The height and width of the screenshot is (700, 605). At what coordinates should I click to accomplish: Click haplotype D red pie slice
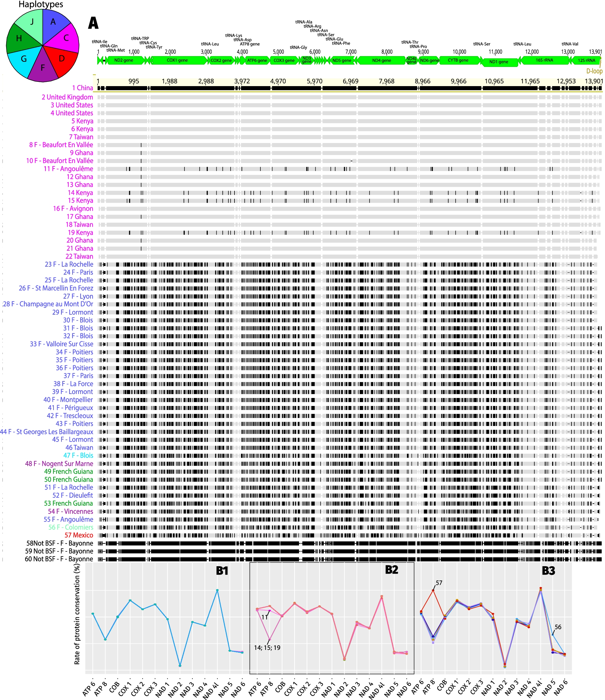tap(61, 59)
